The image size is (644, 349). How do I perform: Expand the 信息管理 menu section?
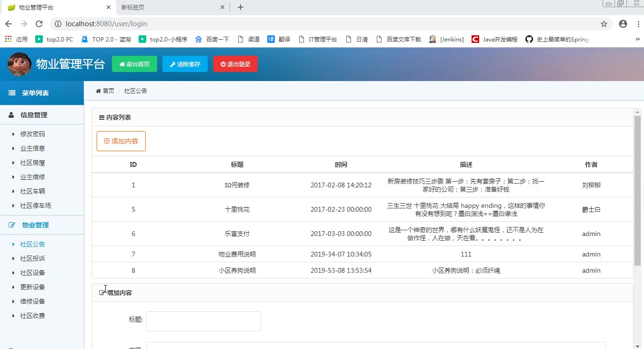(x=33, y=115)
